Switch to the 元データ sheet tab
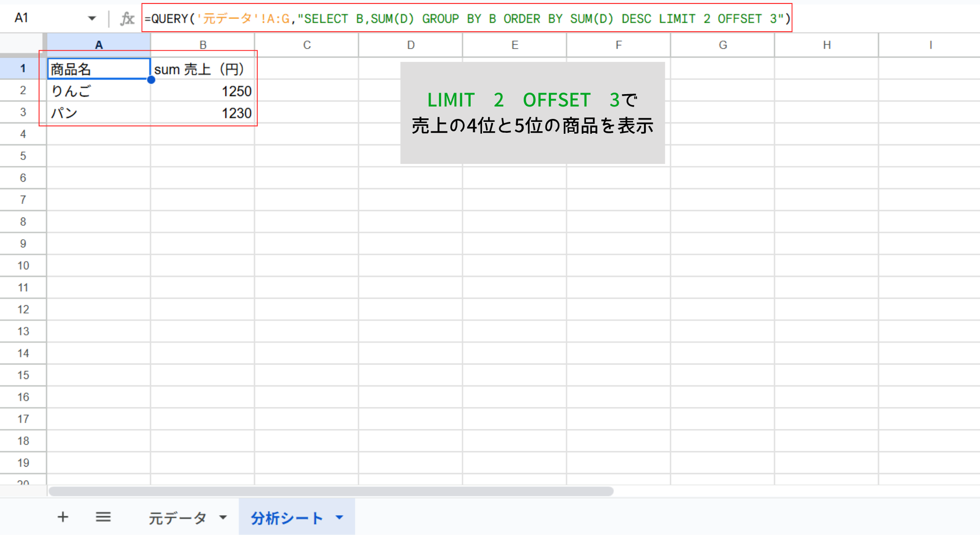Viewport: 980px width, 535px height. click(x=177, y=518)
